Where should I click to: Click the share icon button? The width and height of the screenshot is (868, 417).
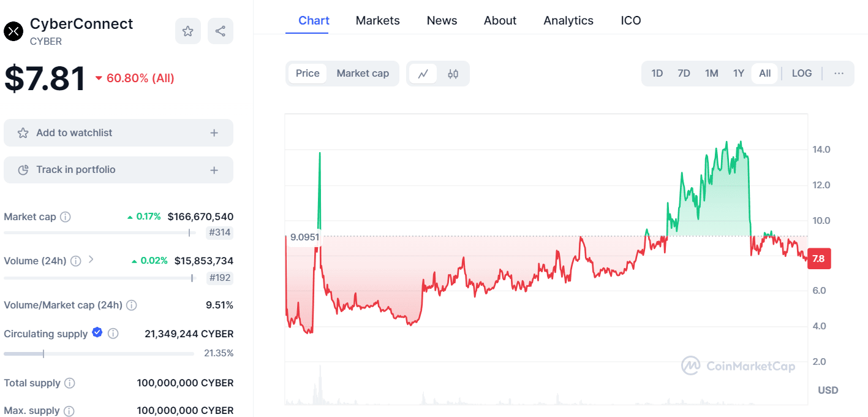pos(221,31)
